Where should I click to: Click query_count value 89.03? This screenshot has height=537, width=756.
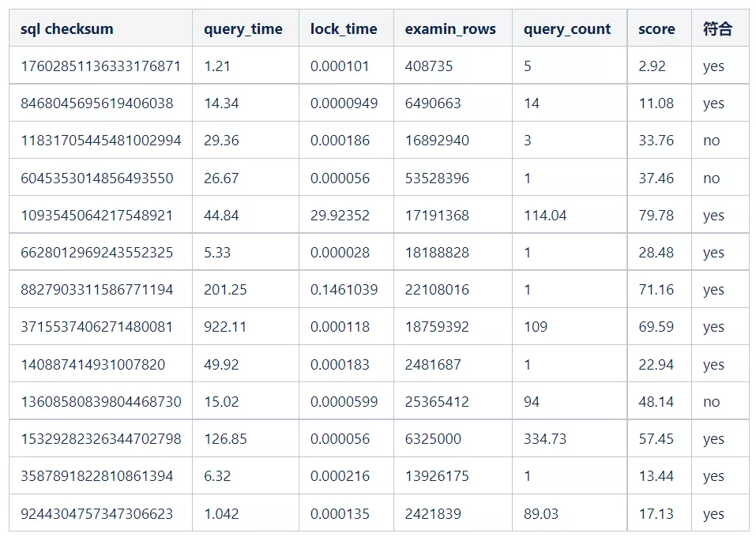click(541, 513)
